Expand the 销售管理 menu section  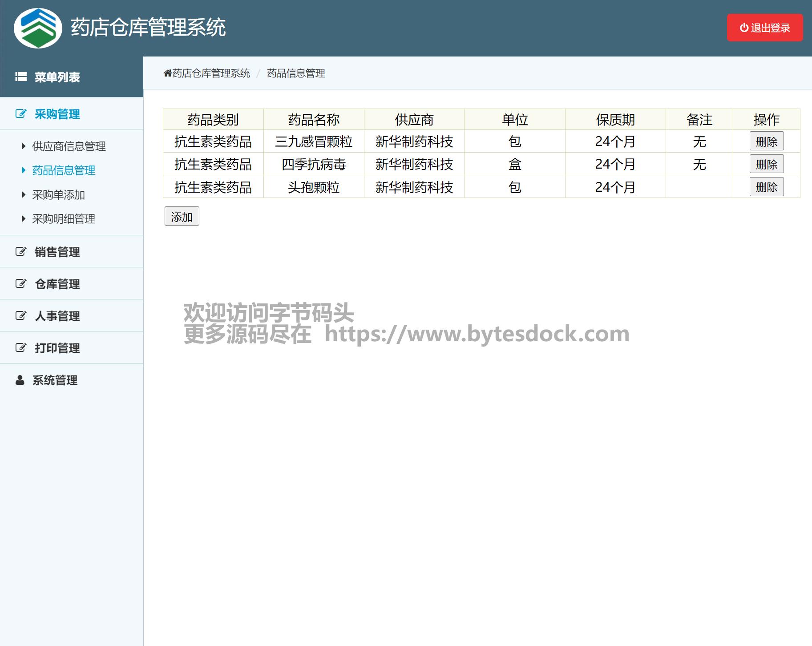pyautogui.click(x=57, y=252)
